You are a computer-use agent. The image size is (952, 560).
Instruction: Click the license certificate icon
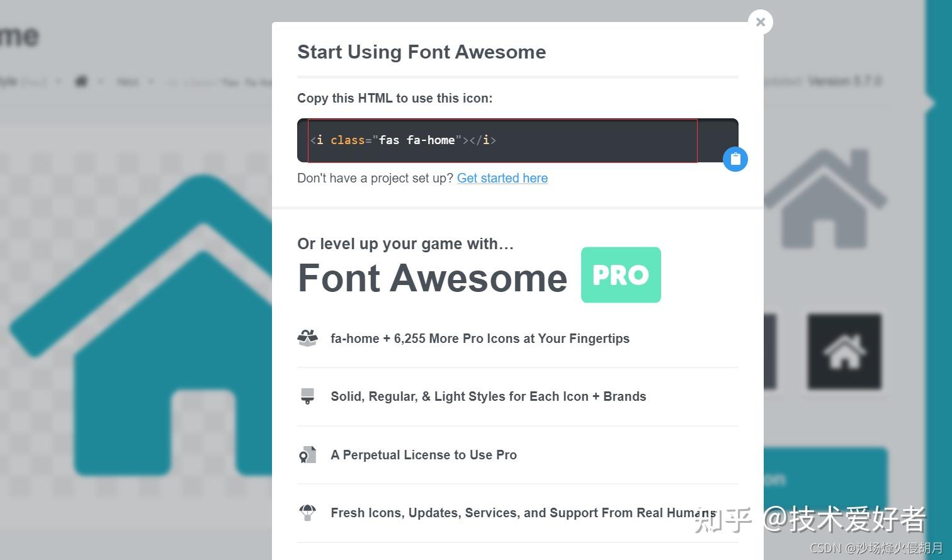click(307, 454)
